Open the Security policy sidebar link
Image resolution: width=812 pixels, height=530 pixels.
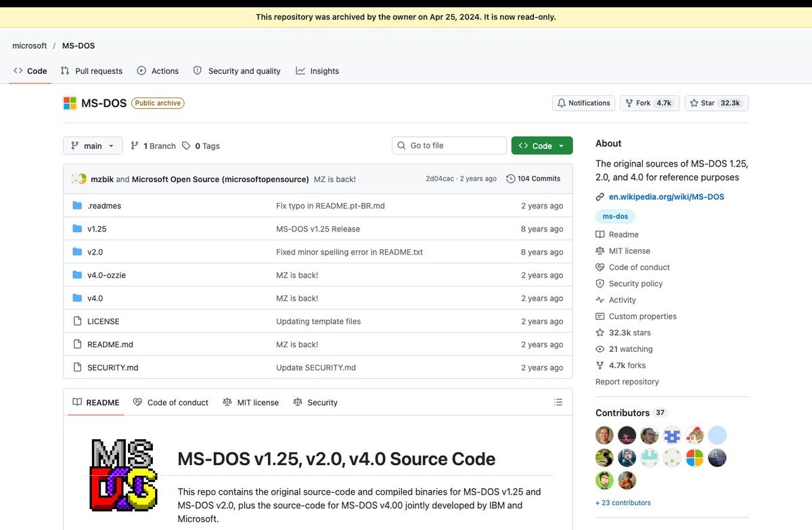[629, 284]
